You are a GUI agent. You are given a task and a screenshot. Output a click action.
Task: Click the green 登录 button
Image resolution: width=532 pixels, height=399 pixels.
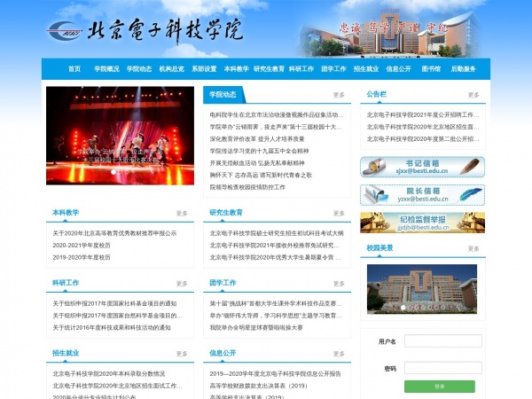[x=440, y=387]
